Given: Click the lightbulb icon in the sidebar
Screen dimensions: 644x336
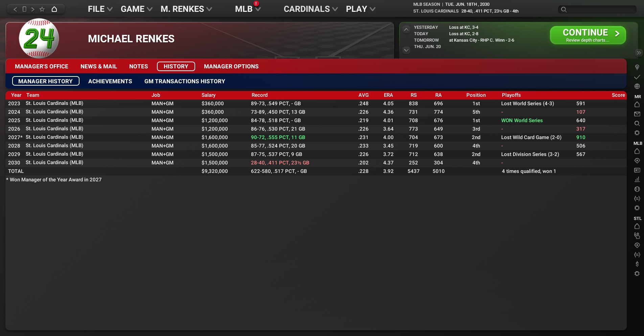Looking at the screenshot, I should tap(637, 67).
